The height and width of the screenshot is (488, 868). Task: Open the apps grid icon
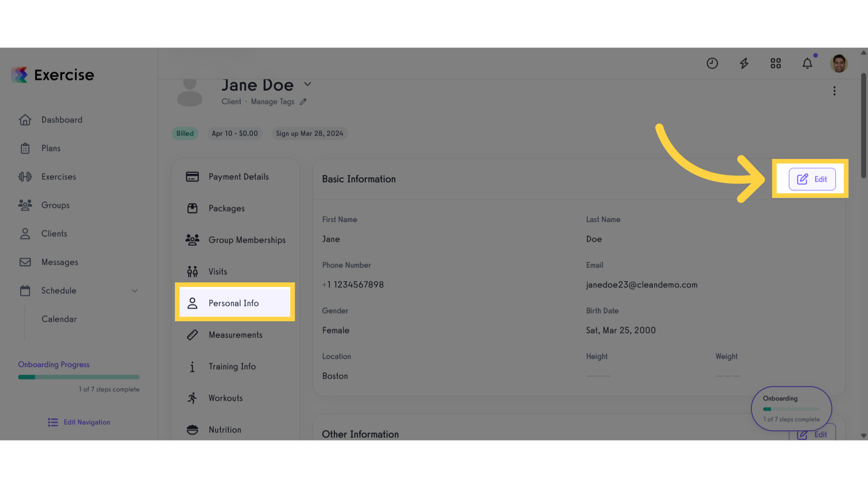(x=776, y=63)
